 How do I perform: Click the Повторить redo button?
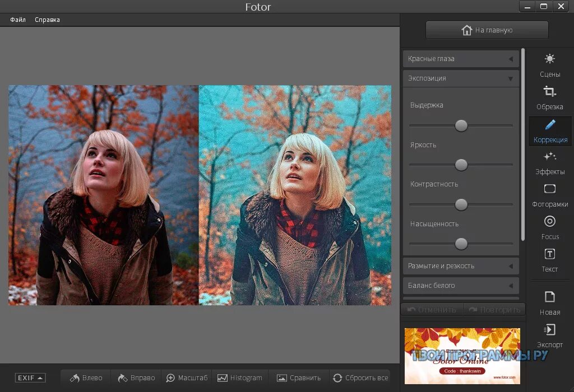494,310
